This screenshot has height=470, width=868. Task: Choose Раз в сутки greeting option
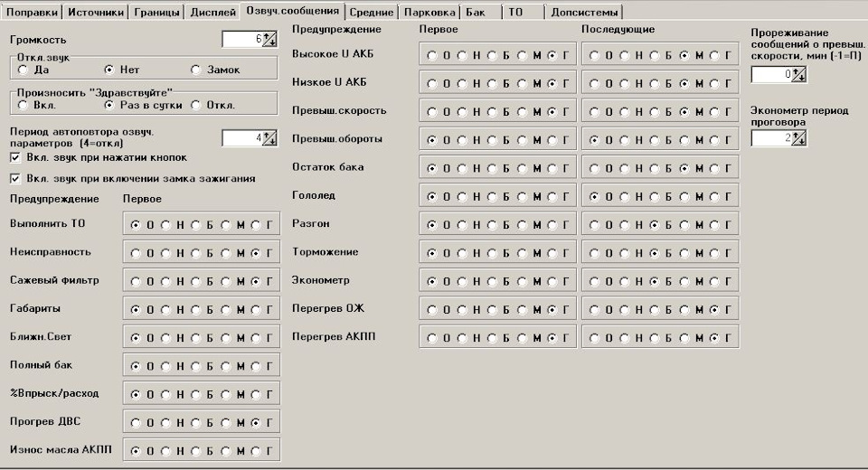click(144, 105)
